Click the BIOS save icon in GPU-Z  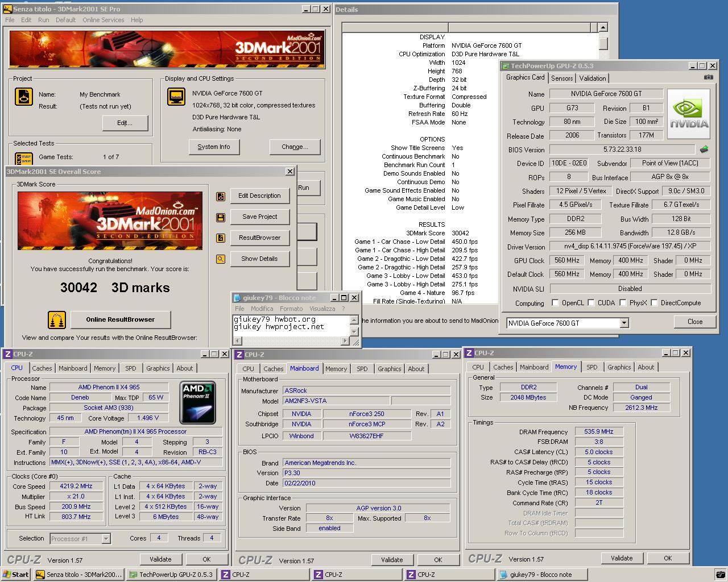[704, 149]
